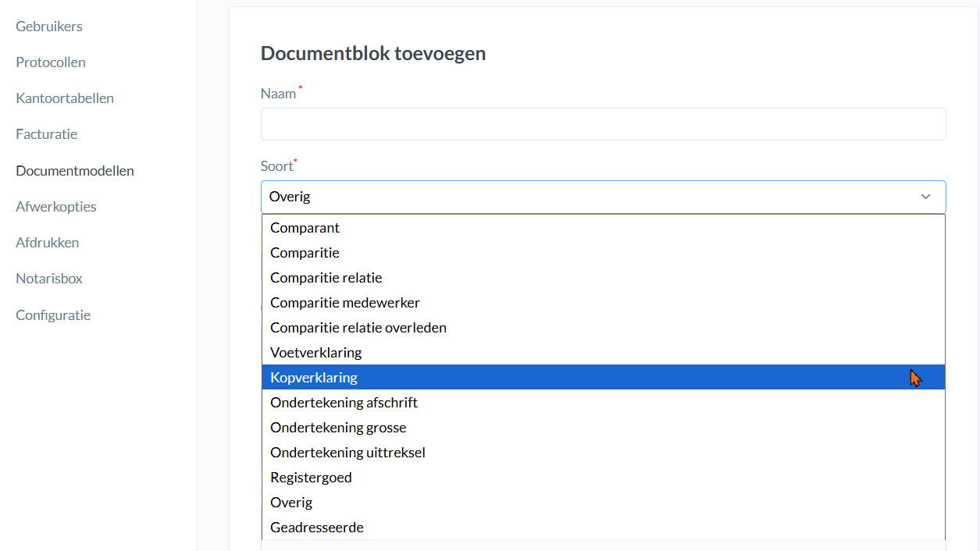The height and width of the screenshot is (551, 980).
Task: Open Kantoortabellen from the sidebar
Action: coord(65,98)
